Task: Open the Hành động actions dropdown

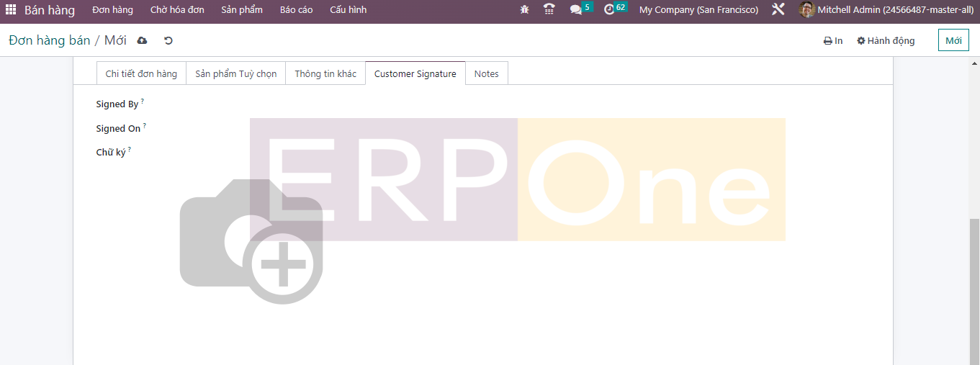Action: 886,41
